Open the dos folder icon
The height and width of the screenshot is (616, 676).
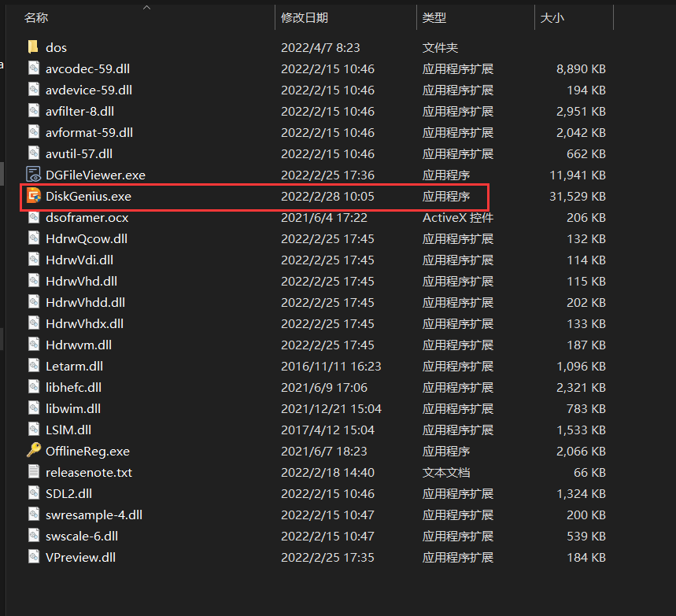click(x=33, y=47)
